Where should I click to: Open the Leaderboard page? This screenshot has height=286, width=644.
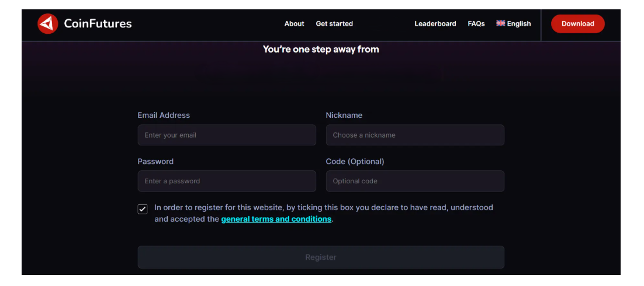coord(435,24)
